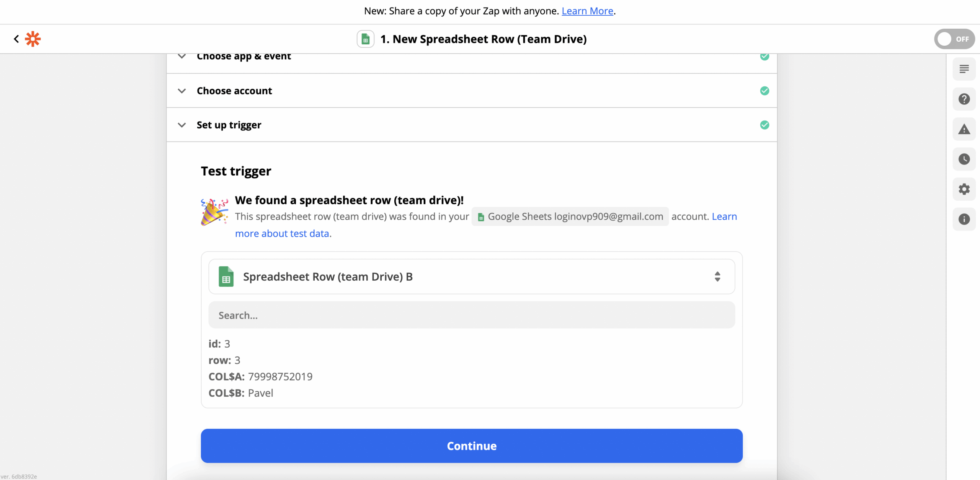Open the Learn More link in banner

(x=587, y=11)
